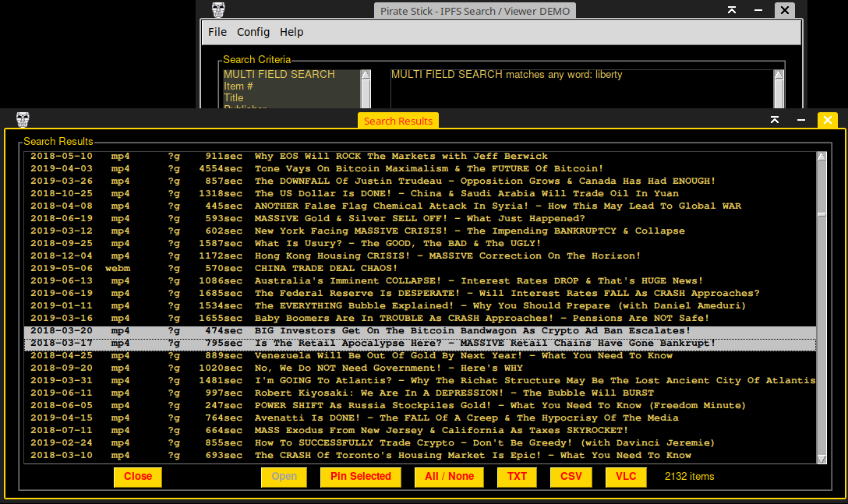
Task: Click the Pirate Stick window title bar label
Action: pyautogui.click(x=475, y=11)
